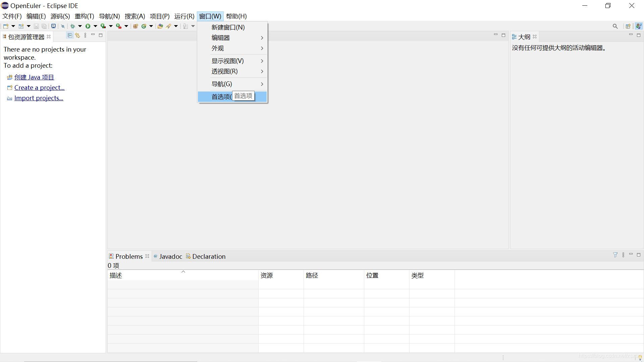This screenshot has height=362, width=644.
Task: Click the Problems view filter icon
Action: point(615,255)
